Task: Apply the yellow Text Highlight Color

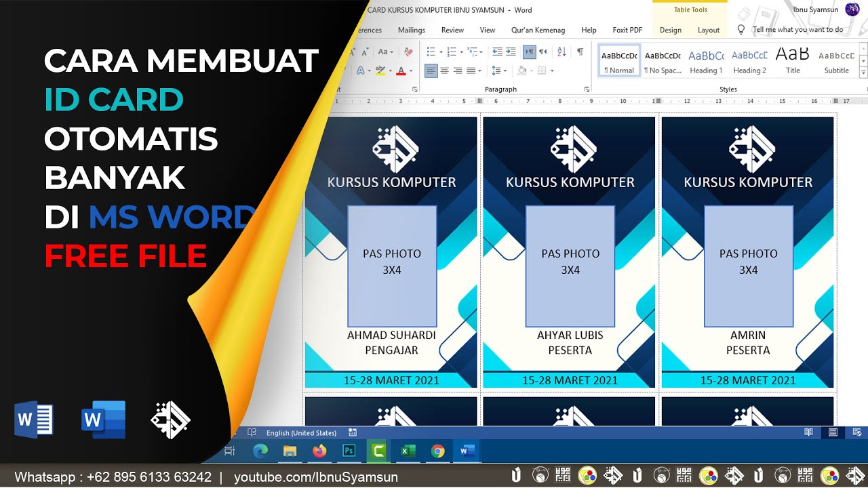Action: pyautogui.click(x=380, y=70)
